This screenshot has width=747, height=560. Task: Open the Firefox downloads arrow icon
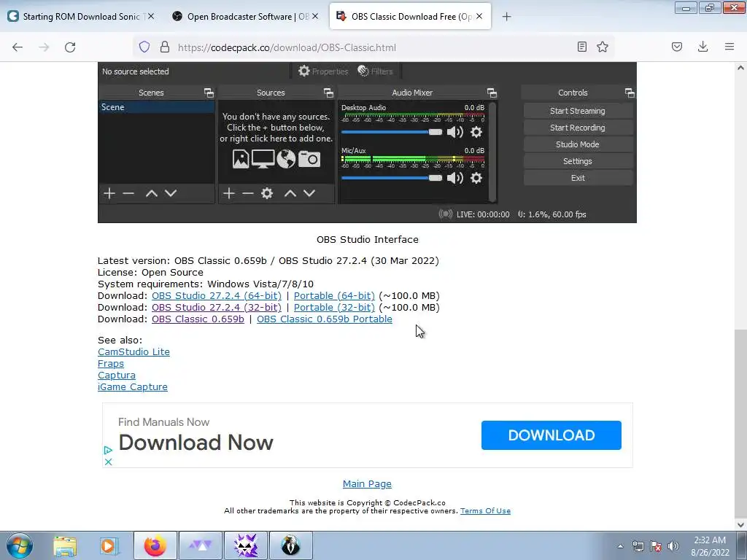[x=703, y=47]
